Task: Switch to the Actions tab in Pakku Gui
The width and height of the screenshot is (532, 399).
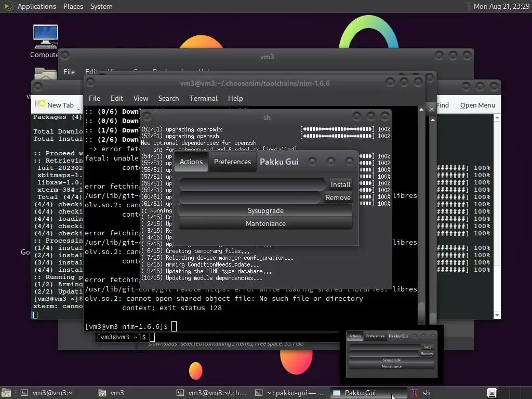Action: coord(191,162)
